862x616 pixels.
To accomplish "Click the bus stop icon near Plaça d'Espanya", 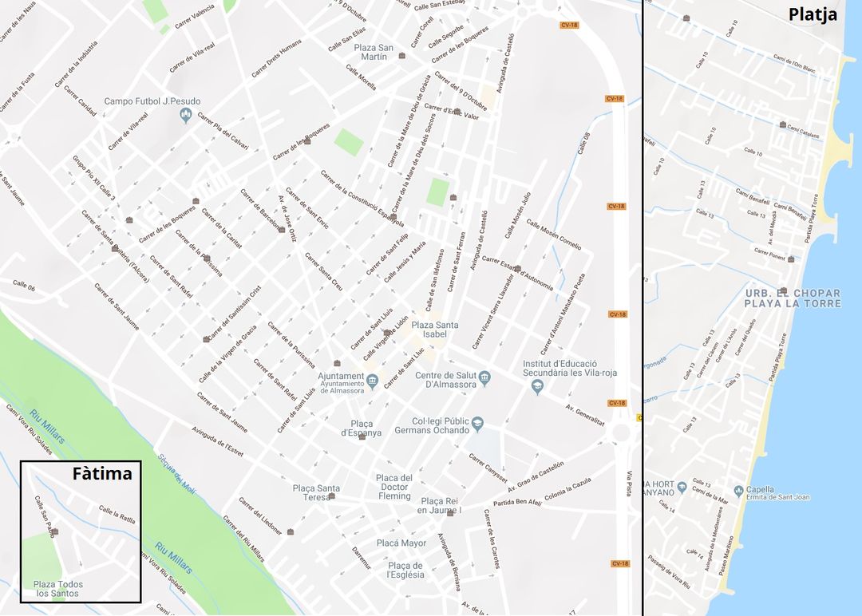I will pos(362,436).
